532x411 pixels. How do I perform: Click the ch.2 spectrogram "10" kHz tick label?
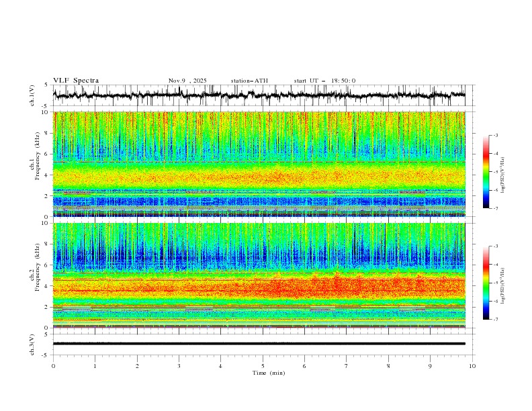(x=46, y=223)
